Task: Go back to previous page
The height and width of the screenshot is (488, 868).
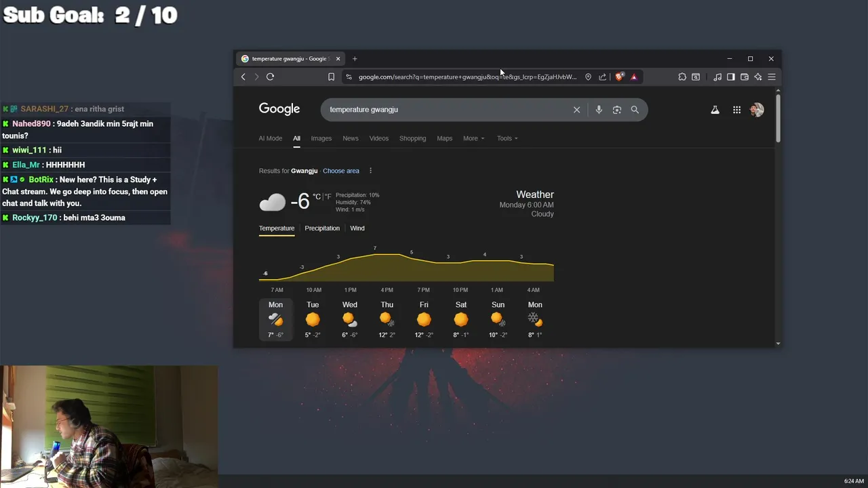Action: [x=243, y=77]
